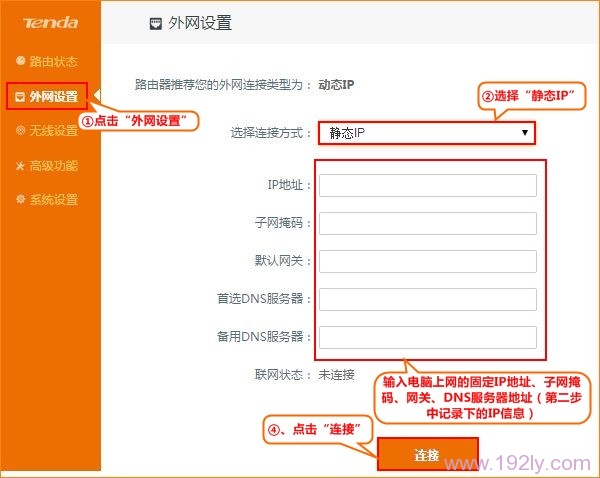Expand the connection type dropdown arrow

pos(525,133)
